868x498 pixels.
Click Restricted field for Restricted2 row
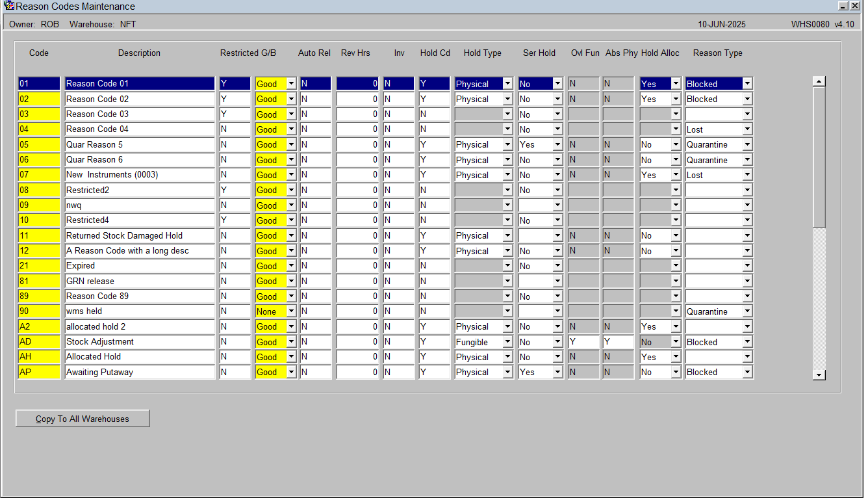tap(235, 190)
